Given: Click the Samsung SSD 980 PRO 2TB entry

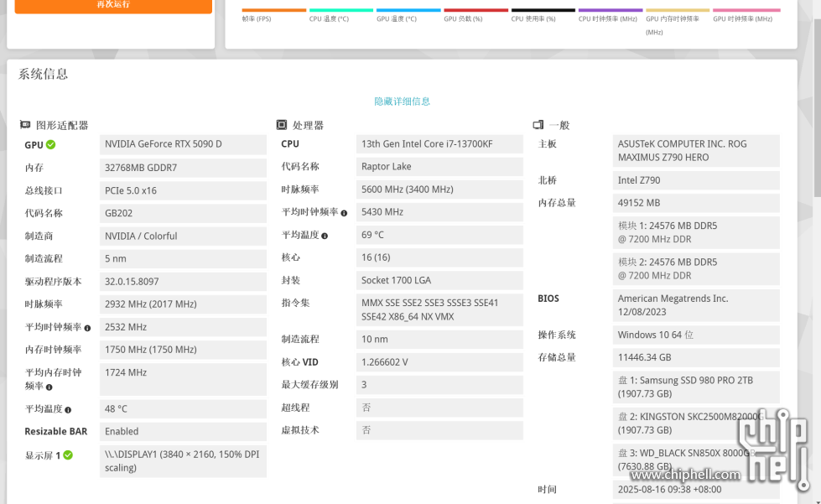Looking at the screenshot, I should [696, 387].
